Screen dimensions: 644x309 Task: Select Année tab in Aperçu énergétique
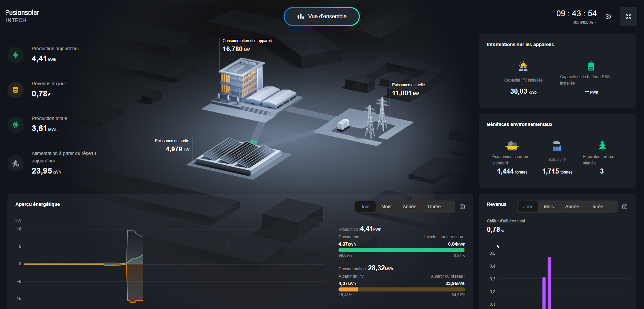(409, 207)
